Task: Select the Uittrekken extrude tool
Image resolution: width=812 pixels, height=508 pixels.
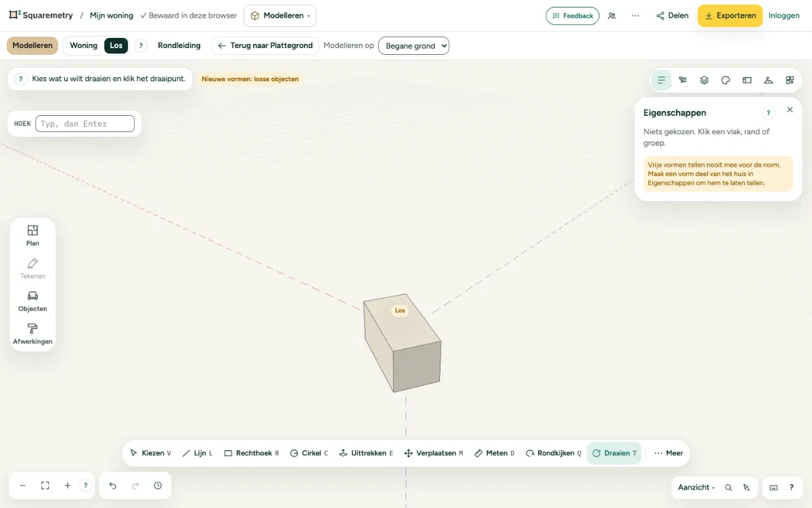Action: tap(366, 453)
